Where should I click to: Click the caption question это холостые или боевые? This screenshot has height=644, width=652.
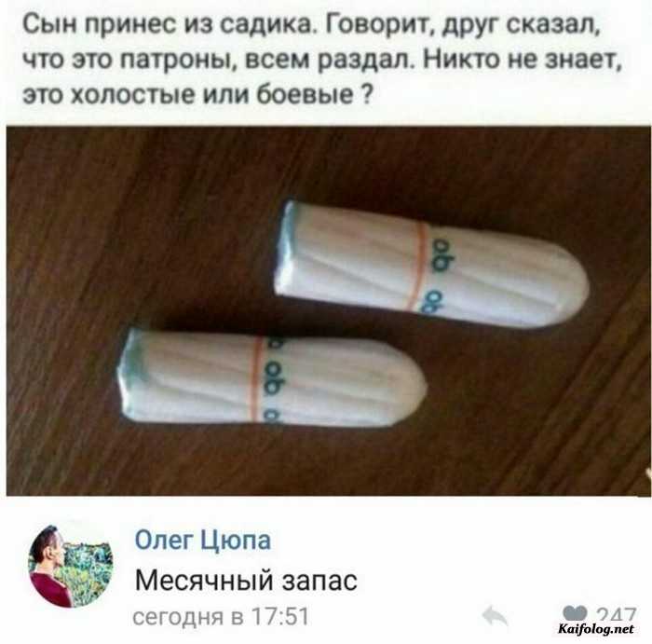197,94
